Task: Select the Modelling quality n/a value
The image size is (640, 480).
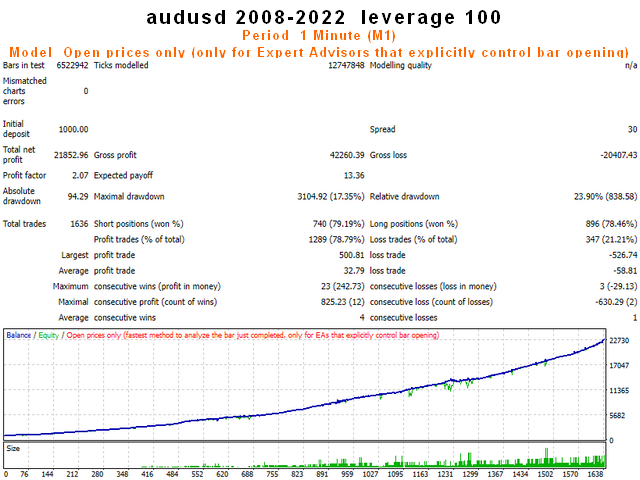Action: coord(631,65)
